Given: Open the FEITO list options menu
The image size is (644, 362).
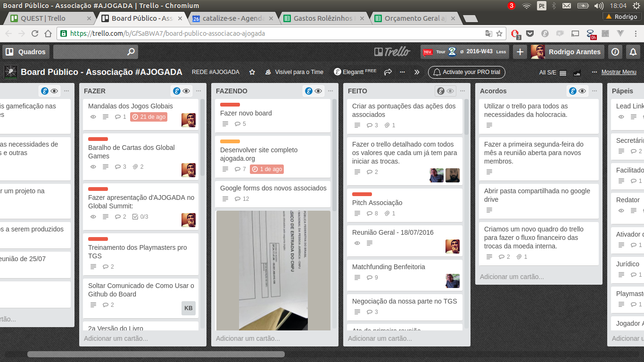Looking at the screenshot, I should click(462, 91).
